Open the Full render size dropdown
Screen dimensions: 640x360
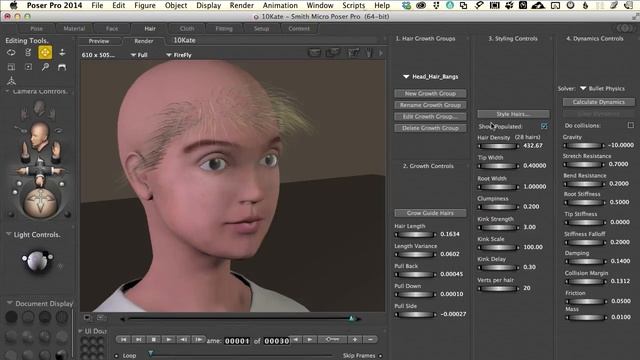click(x=139, y=55)
